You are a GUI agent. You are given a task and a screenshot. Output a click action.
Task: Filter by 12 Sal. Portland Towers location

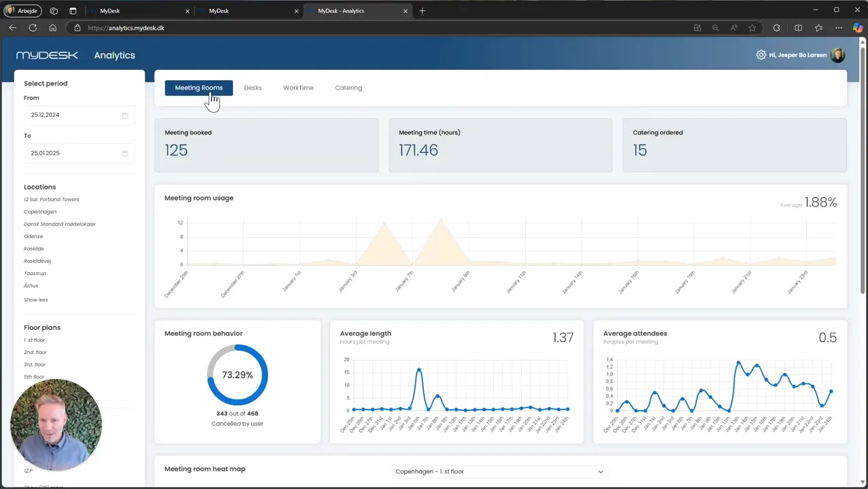(52, 200)
